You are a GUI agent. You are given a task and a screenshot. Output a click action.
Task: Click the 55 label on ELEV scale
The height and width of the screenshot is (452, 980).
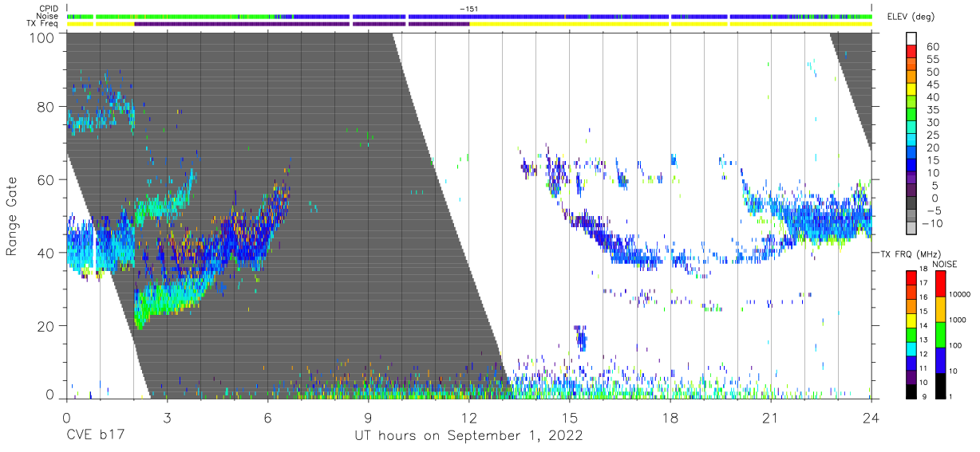coord(931,60)
